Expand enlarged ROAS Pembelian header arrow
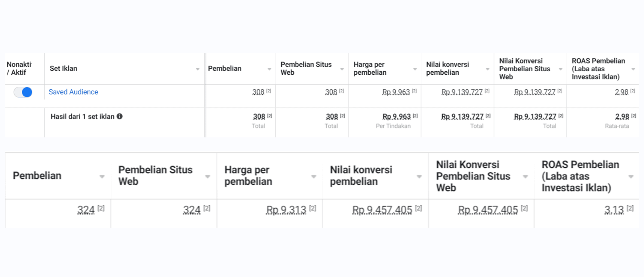Screen dimensions: 644x277 631,177
